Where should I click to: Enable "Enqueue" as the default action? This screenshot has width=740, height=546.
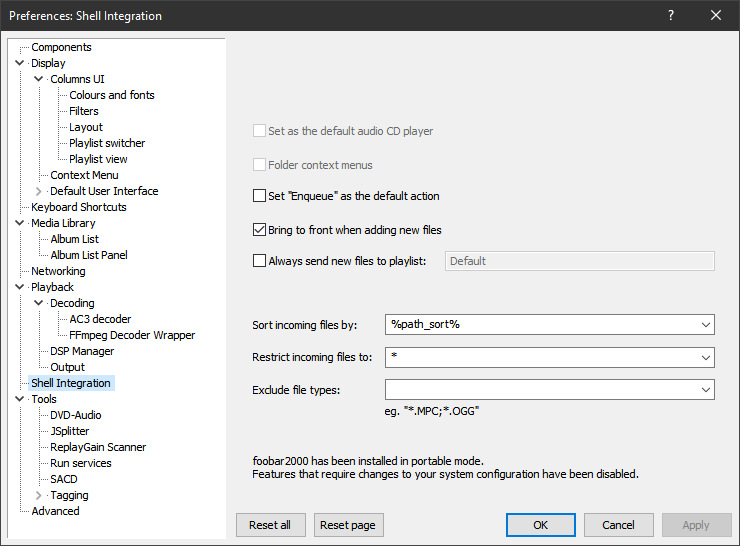[260, 196]
